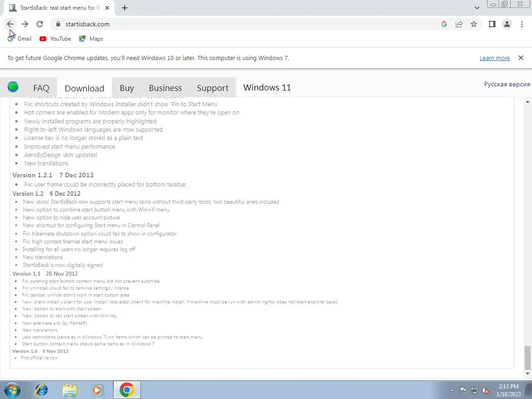Click the network tray icon
Image resolution: width=532 pixels, height=399 pixels.
[474, 391]
